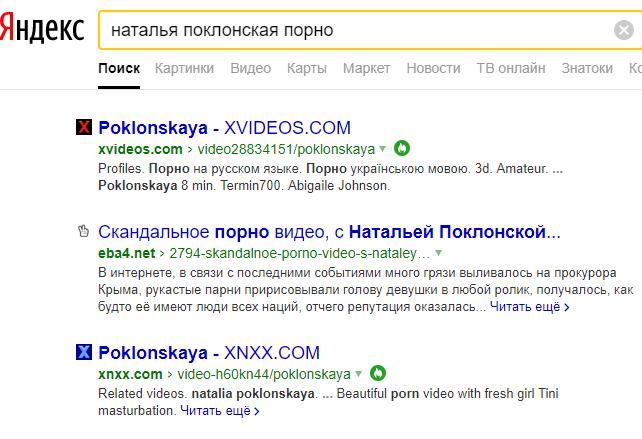This screenshot has height=439, width=642.
Task: Go to the Маркет tab
Action: pos(366,69)
